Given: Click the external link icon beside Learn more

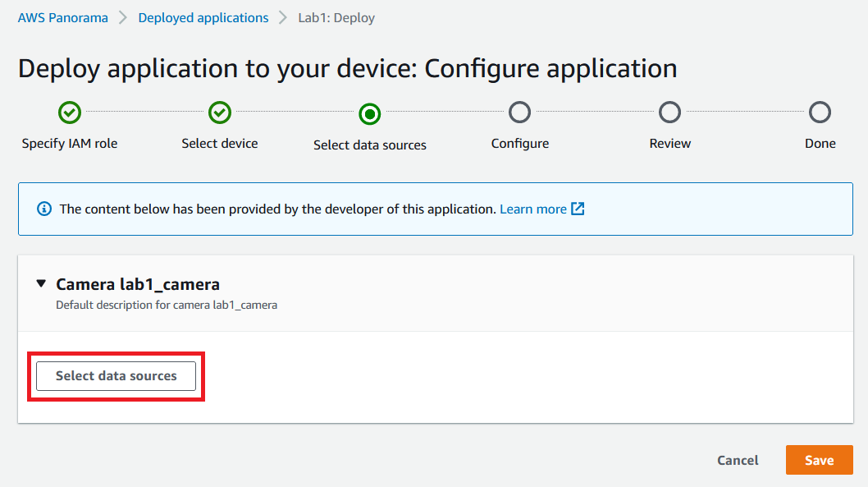Looking at the screenshot, I should [x=578, y=209].
